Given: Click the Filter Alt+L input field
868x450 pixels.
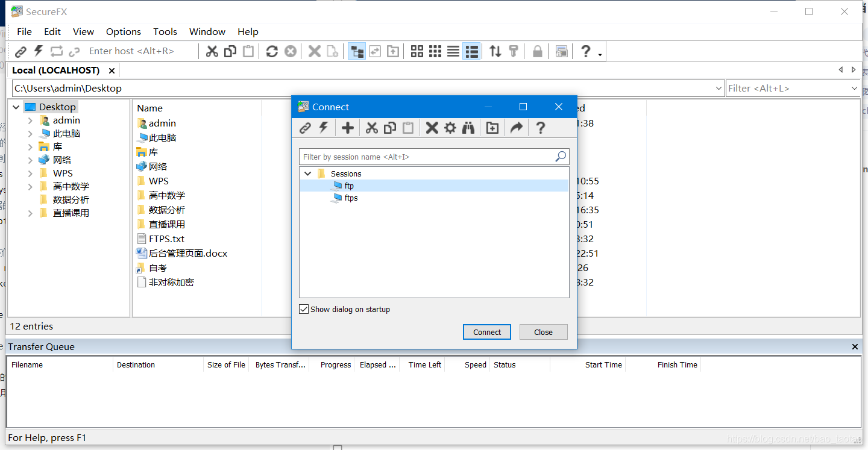Looking at the screenshot, I should pos(787,89).
